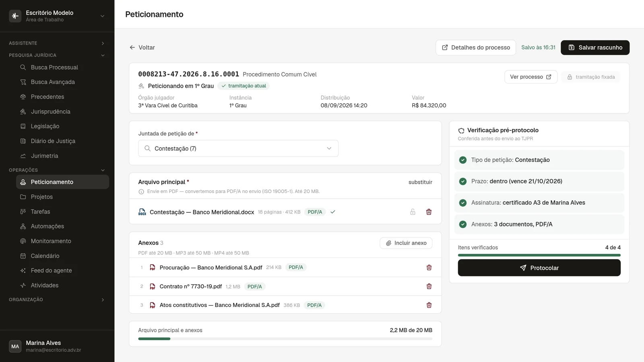The image size is (644, 362).
Task: Remove Contrato nº 7730-19 annex trash icon
Action: tap(429, 286)
